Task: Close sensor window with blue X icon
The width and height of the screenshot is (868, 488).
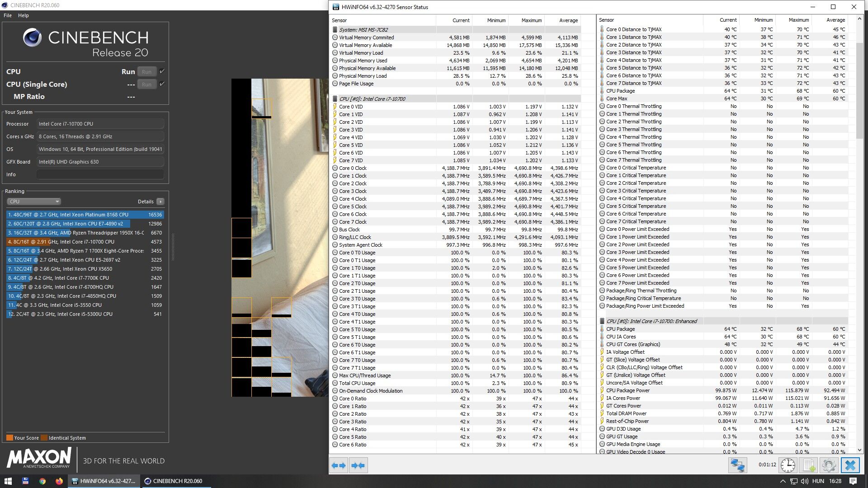Action: pyautogui.click(x=850, y=465)
